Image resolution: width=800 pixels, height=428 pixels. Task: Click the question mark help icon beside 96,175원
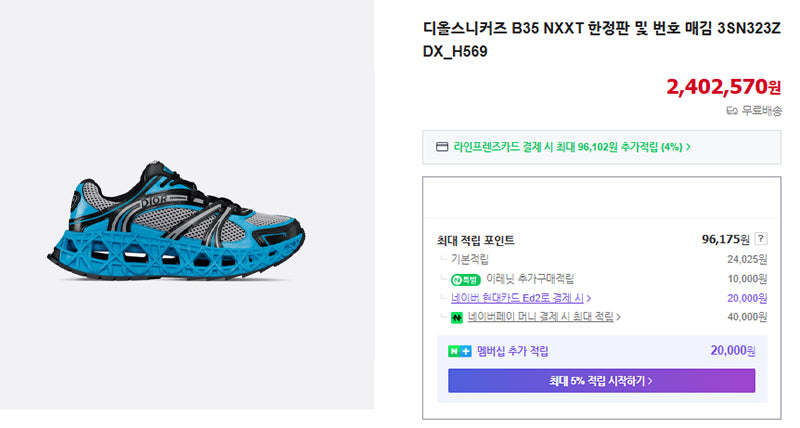[760, 239]
